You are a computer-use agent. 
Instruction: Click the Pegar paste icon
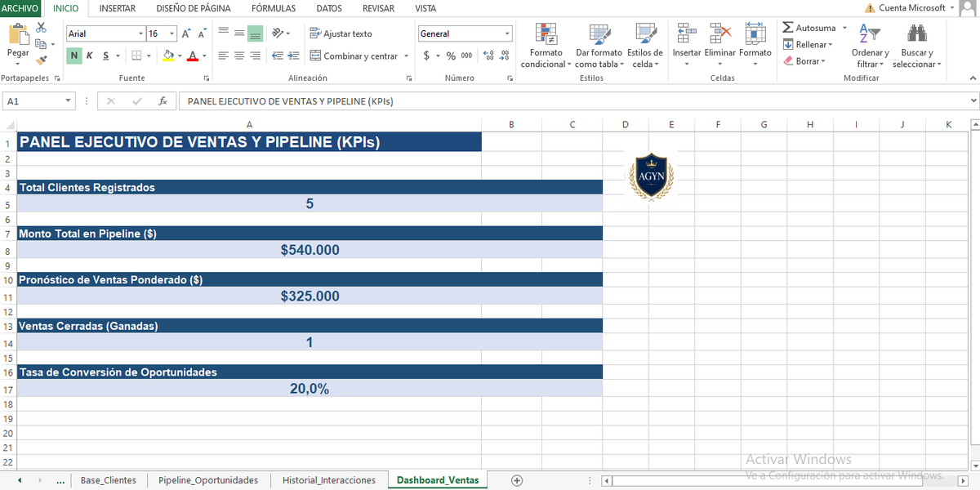click(18, 35)
